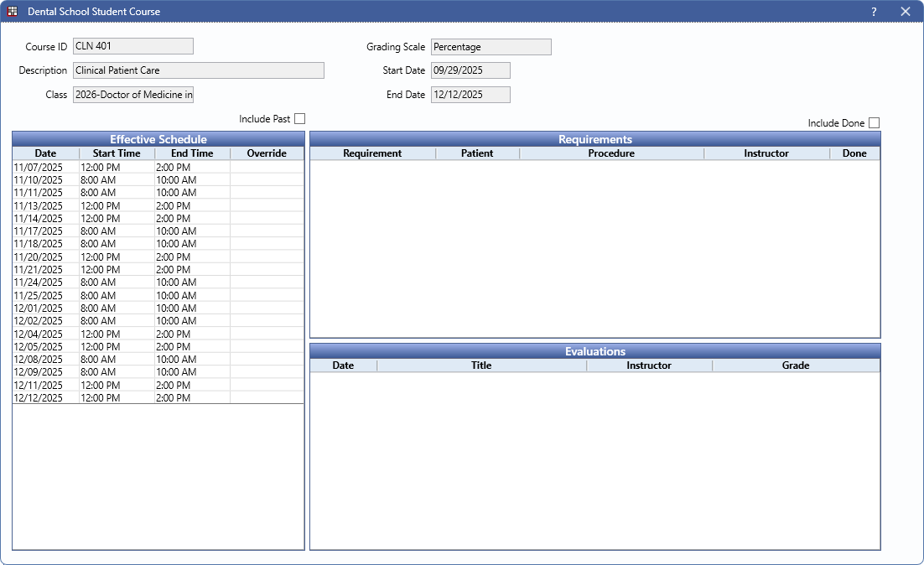This screenshot has width=924, height=565.
Task: Close the Dental School Student Course window
Action: (x=906, y=12)
